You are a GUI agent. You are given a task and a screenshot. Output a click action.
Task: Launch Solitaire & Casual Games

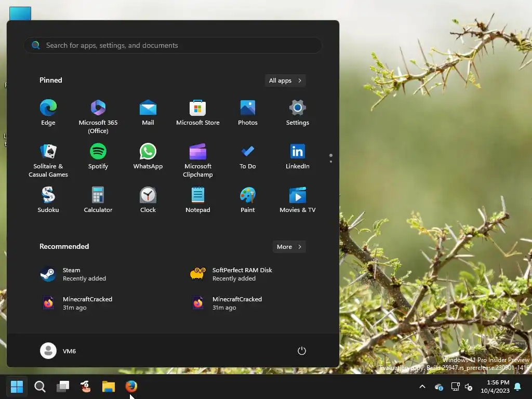[48, 160]
